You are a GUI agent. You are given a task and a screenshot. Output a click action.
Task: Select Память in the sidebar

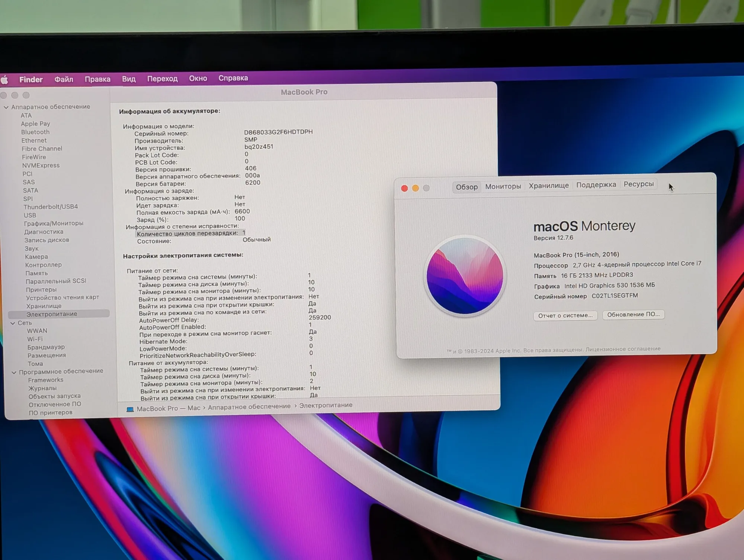(36, 273)
